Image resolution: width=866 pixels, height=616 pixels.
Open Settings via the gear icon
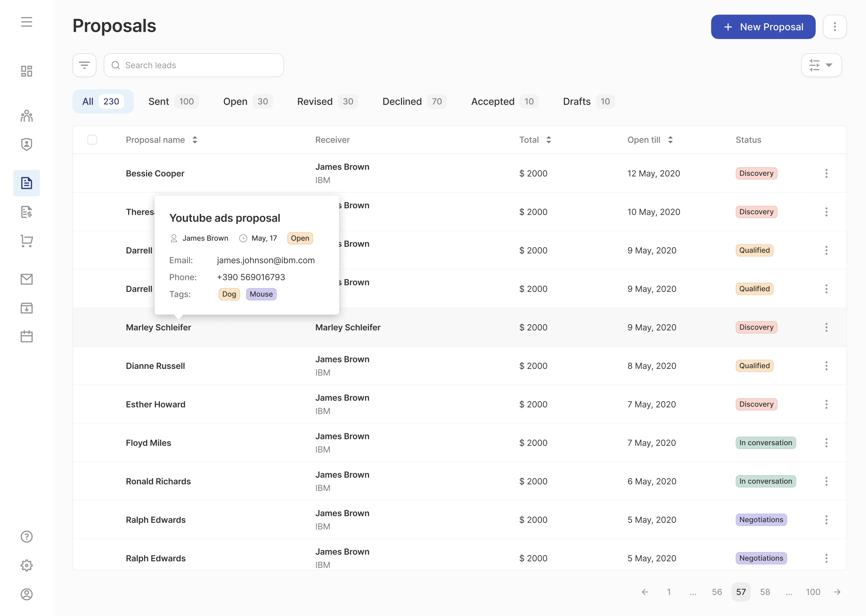[27, 565]
